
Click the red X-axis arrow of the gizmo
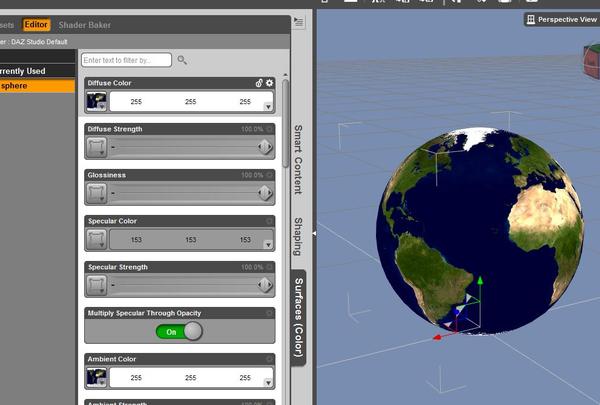point(437,337)
